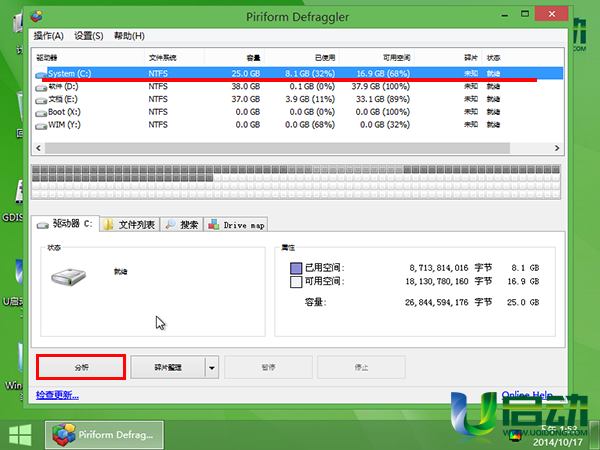The height and width of the screenshot is (450, 600).
Task: Click the 37.9 GB (100%) free cell
Action: click(x=381, y=86)
